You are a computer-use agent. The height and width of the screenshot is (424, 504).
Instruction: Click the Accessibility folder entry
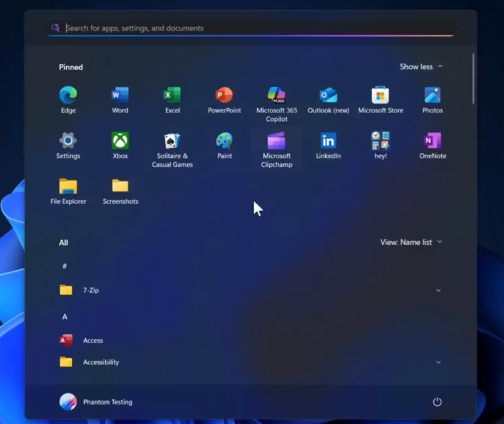click(x=251, y=362)
